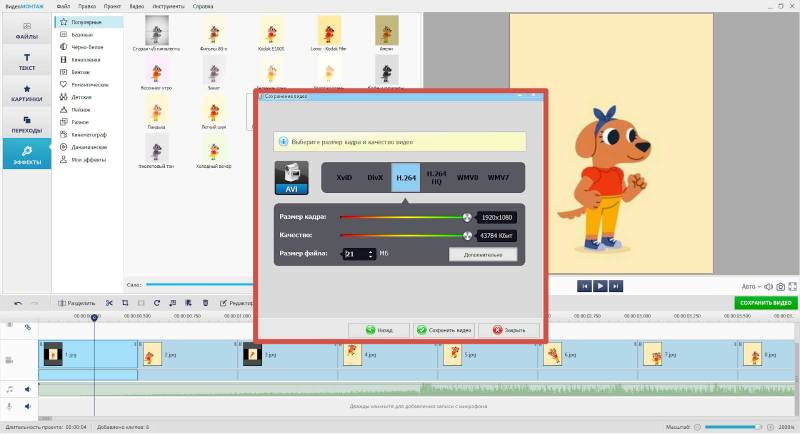Image resolution: width=800 pixels, height=434 pixels.
Task: Open the Файл menu
Action: tap(63, 6)
